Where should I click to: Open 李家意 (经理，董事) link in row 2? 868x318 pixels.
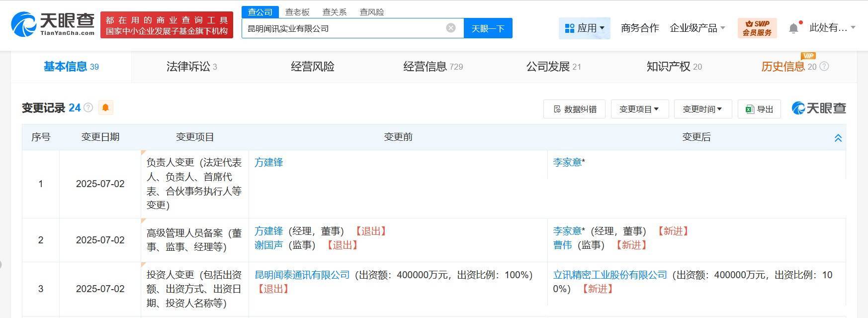point(567,231)
